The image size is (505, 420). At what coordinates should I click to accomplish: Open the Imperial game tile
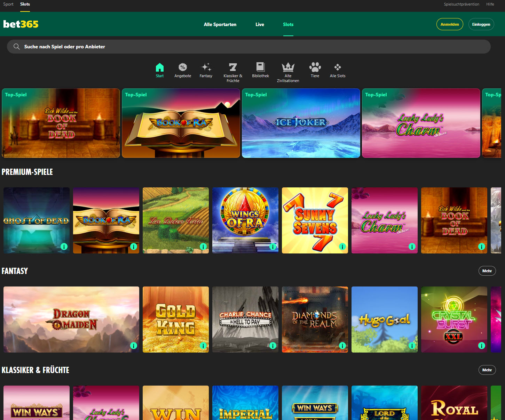(x=245, y=403)
